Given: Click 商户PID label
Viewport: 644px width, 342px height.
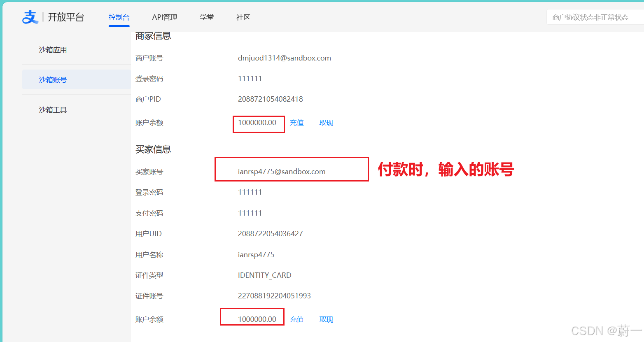Looking at the screenshot, I should pos(148,99).
